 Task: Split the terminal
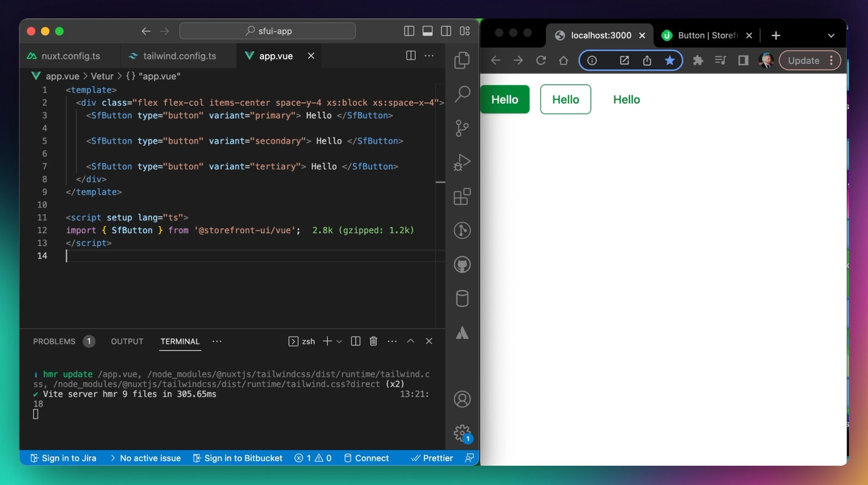(x=355, y=341)
